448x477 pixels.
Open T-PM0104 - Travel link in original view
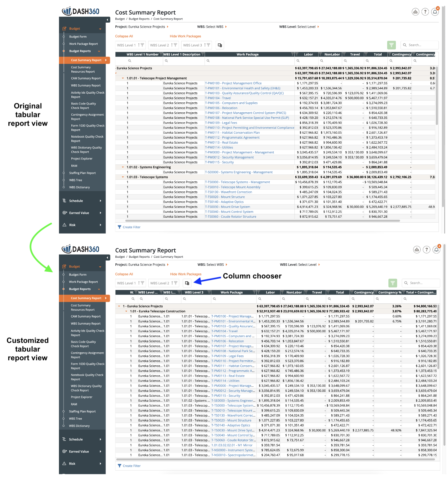218,98
